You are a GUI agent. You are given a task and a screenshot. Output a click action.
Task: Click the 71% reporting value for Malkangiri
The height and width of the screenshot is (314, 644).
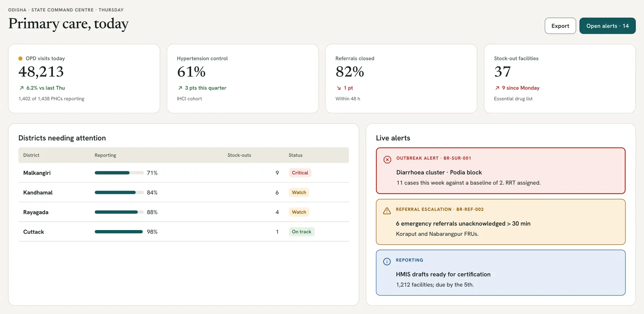pyautogui.click(x=152, y=173)
